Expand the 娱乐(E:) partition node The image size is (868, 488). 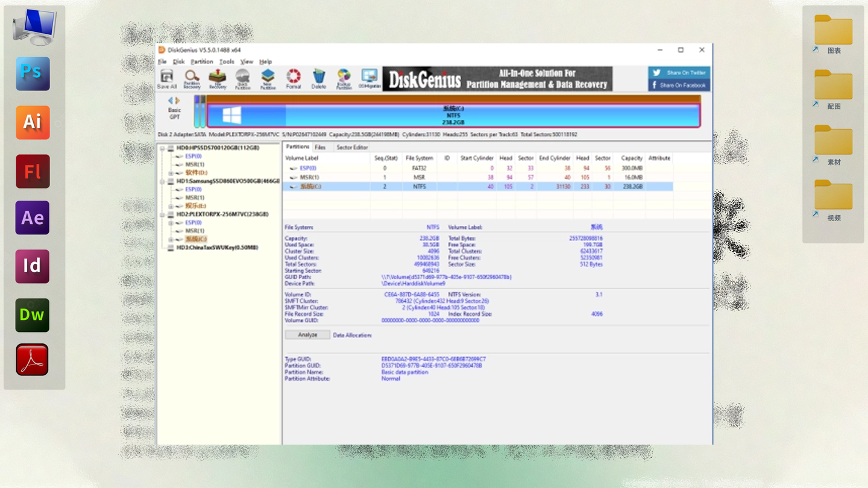click(x=171, y=206)
